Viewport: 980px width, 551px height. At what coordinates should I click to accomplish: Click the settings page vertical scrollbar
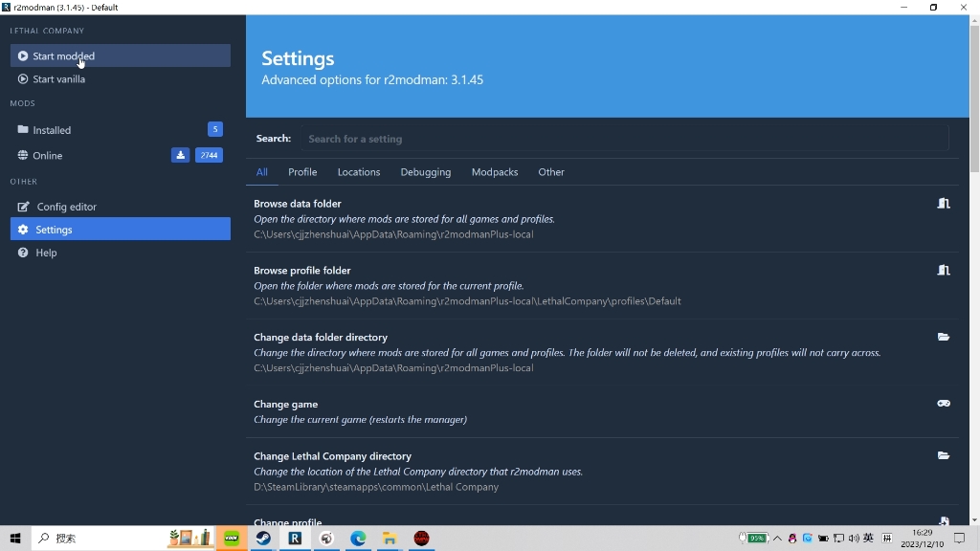click(x=974, y=99)
